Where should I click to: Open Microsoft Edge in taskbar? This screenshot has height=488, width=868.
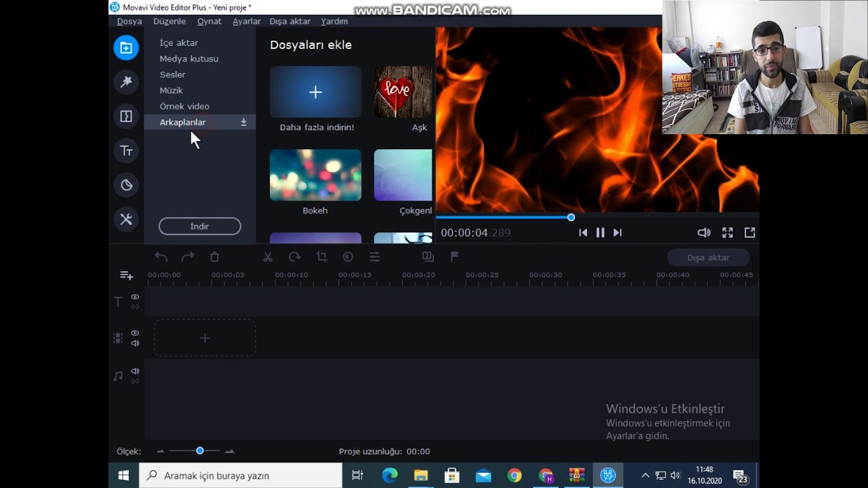(x=390, y=476)
